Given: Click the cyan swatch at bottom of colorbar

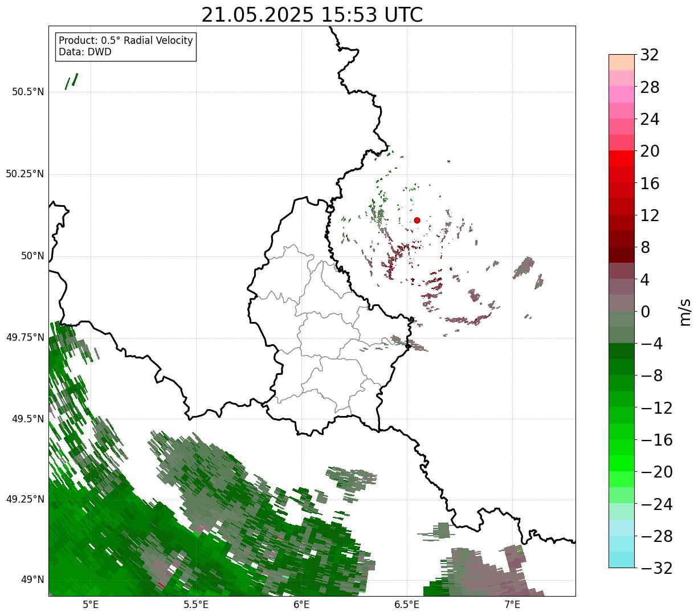Looking at the screenshot, I should point(622,560).
